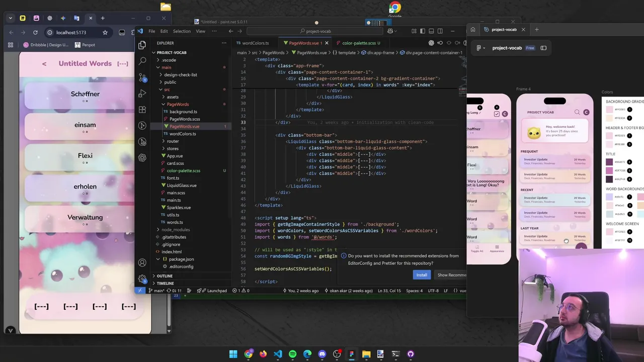
Task: Reload the localhost:5173 browser page
Action: click(x=35, y=33)
